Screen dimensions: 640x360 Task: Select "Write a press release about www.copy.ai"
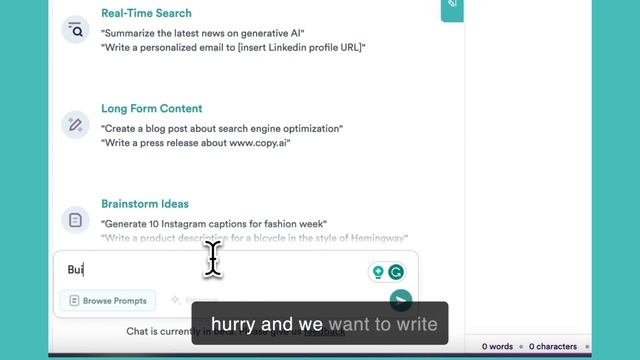click(x=196, y=143)
